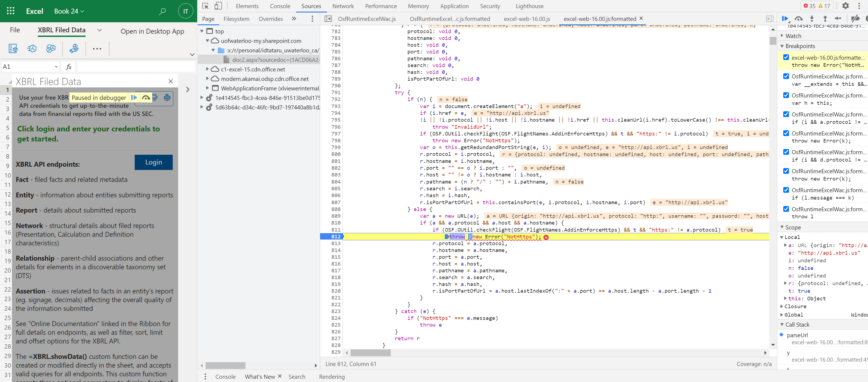Switch to the Network tab in DevTools

[x=343, y=6]
